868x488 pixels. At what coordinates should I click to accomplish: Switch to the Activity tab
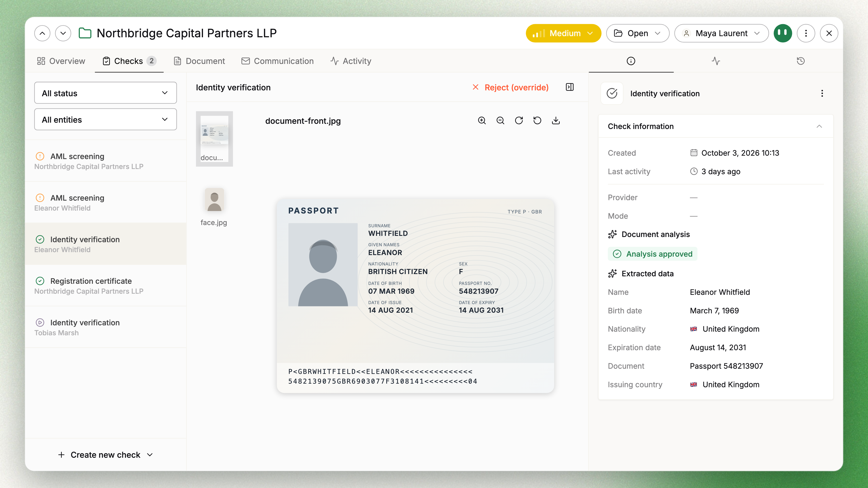351,61
